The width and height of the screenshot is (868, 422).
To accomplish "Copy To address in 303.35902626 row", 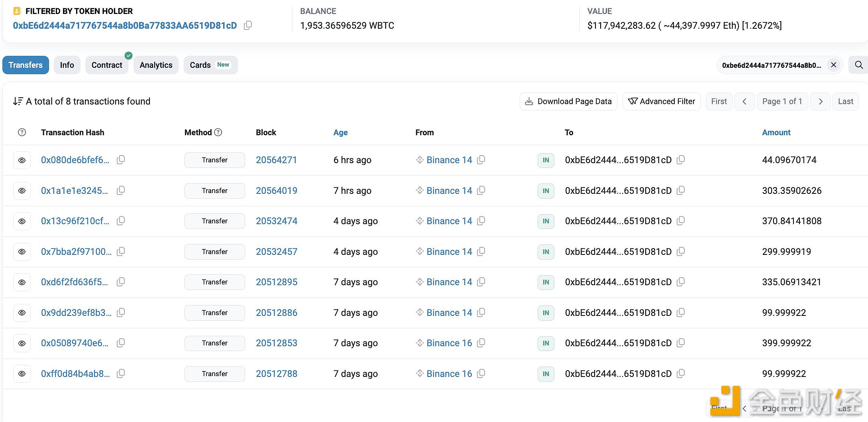I will click(x=681, y=191).
